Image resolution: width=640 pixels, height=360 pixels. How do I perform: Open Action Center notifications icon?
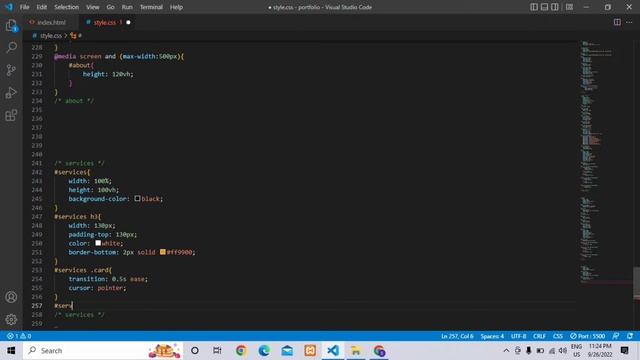tap(624, 351)
